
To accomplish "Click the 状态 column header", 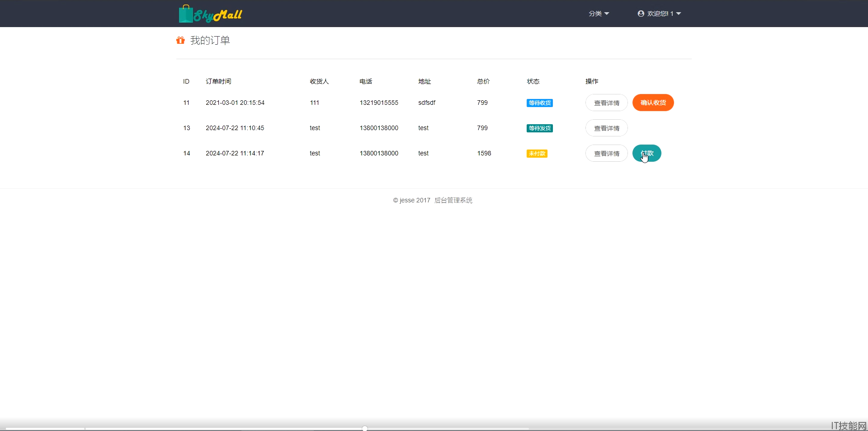I will coord(533,81).
